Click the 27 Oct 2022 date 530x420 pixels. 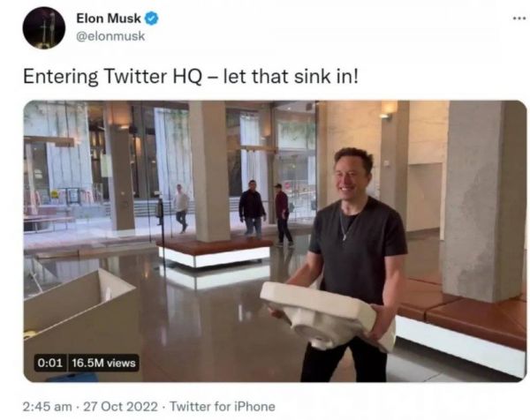(120, 407)
